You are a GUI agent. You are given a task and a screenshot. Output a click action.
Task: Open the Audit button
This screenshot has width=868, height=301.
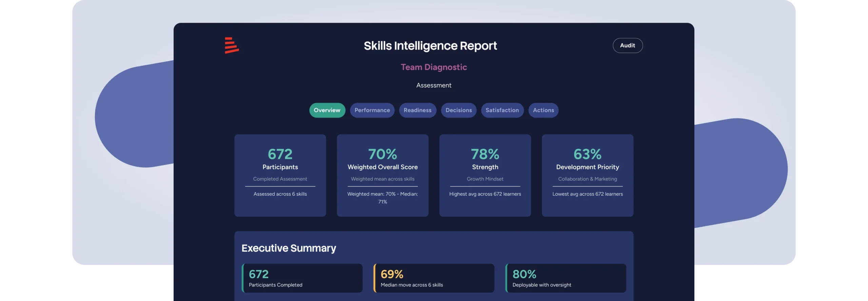627,45
